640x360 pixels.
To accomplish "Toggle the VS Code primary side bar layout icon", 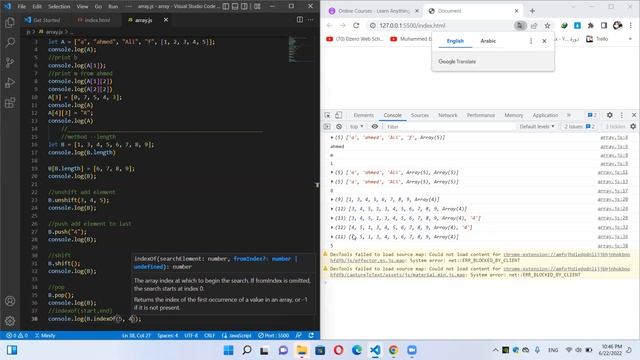I will (226, 6).
